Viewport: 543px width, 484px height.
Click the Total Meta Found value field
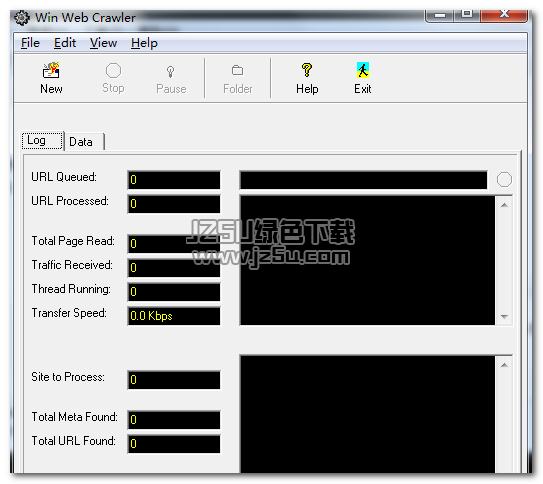pyautogui.click(x=174, y=420)
